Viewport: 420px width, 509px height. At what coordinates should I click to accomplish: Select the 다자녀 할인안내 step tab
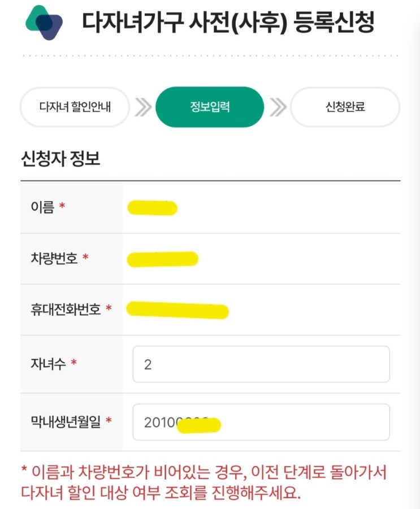[75, 107]
